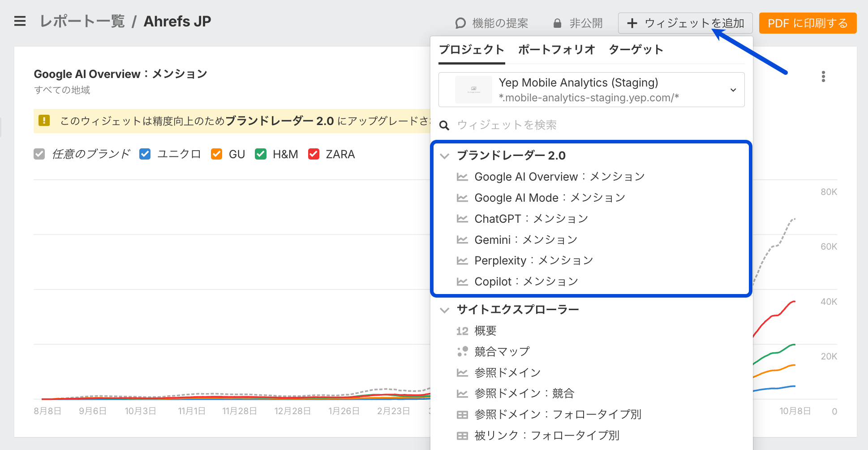Image resolution: width=868 pixels, height=450 pixels.
Task: Toggle the ユニクロ brand checkbox
Action: 145,154
